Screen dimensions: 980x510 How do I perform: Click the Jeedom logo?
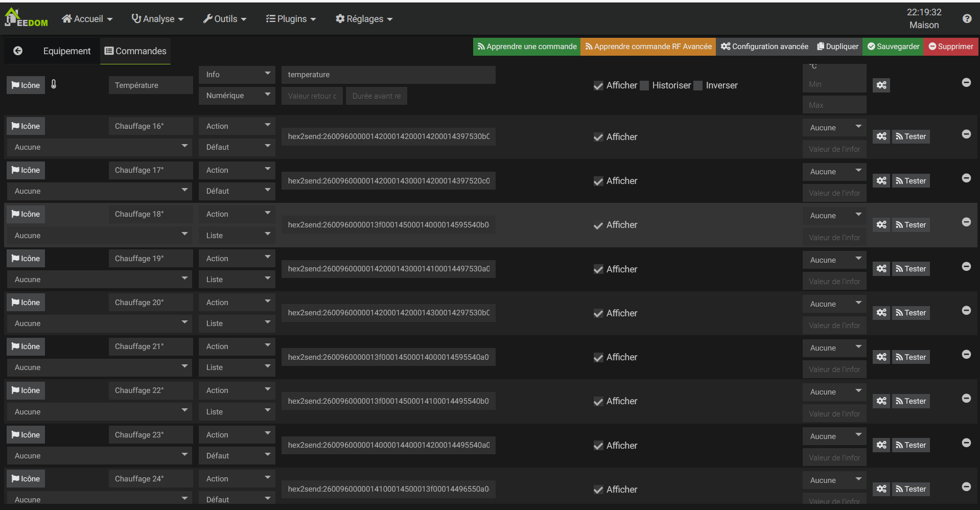point(26,18)
